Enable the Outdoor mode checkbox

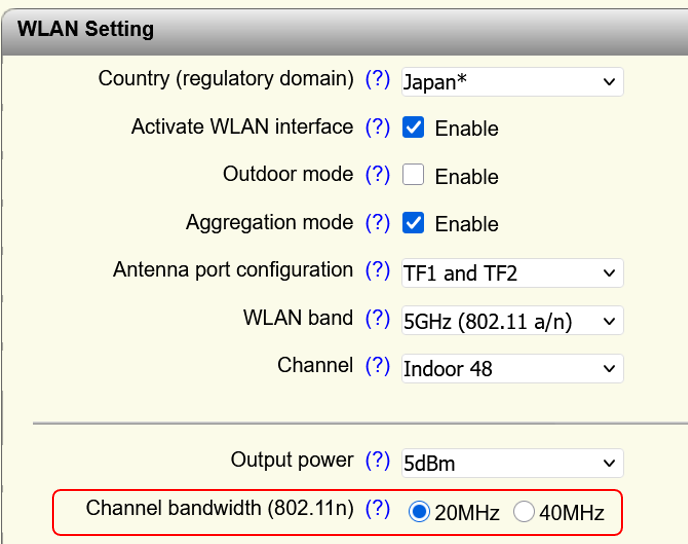413,176
